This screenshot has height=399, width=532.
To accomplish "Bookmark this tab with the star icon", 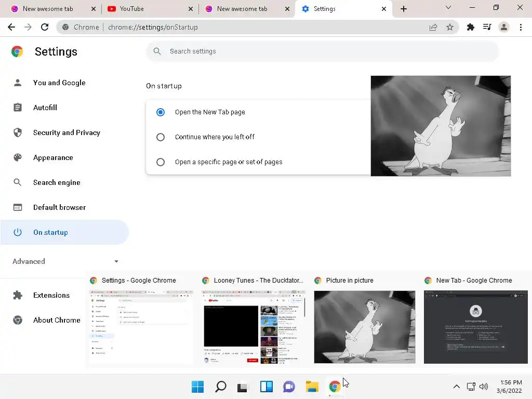I will click(450, 27).
